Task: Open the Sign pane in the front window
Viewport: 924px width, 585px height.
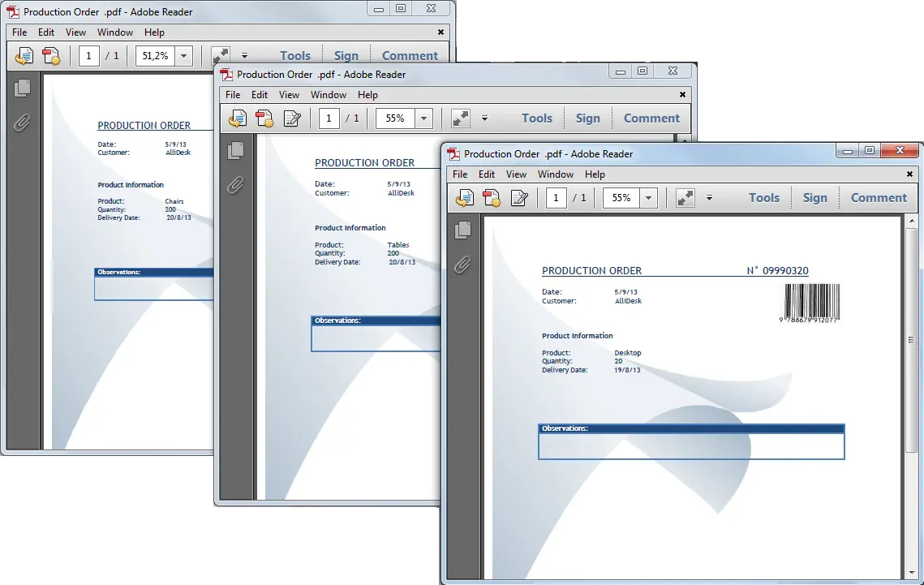Action: click(x=815, y=198)
